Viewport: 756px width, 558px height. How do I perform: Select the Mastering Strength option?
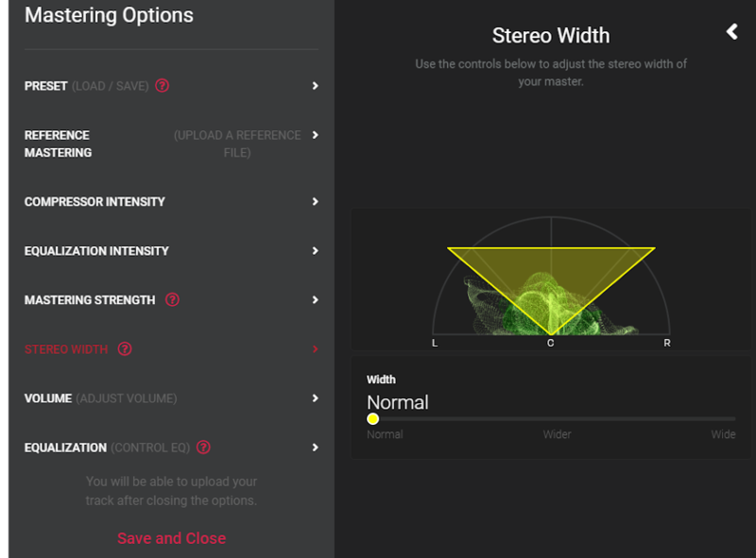[90, 300]
